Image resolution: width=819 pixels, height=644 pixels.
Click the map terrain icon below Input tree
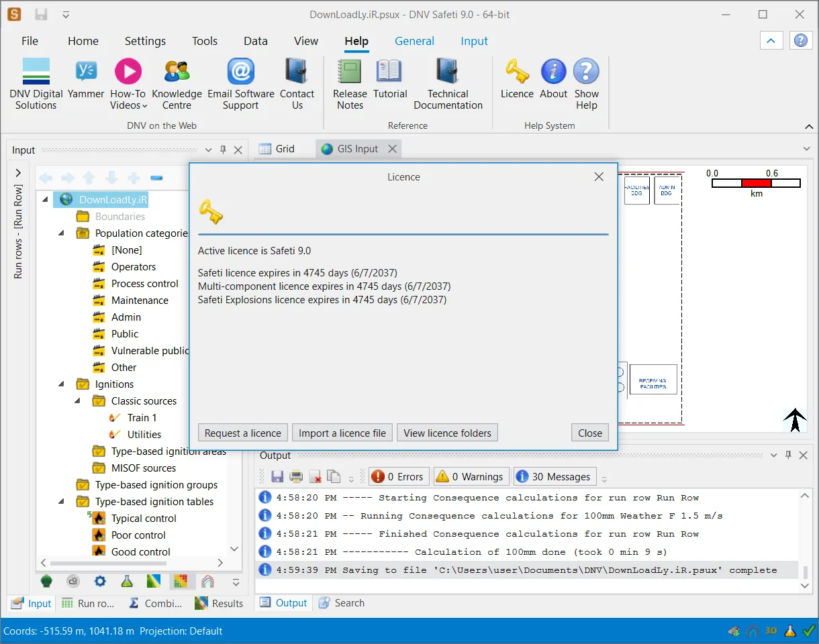click(x=154, y=581)
